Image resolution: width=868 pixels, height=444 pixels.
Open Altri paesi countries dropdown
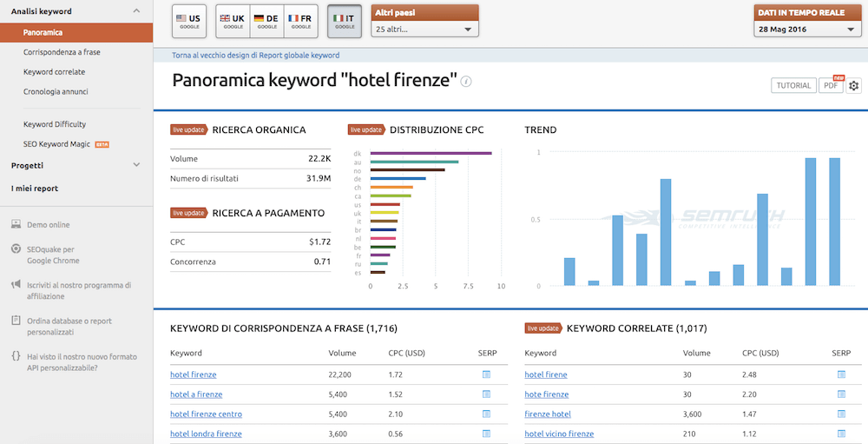424,30
